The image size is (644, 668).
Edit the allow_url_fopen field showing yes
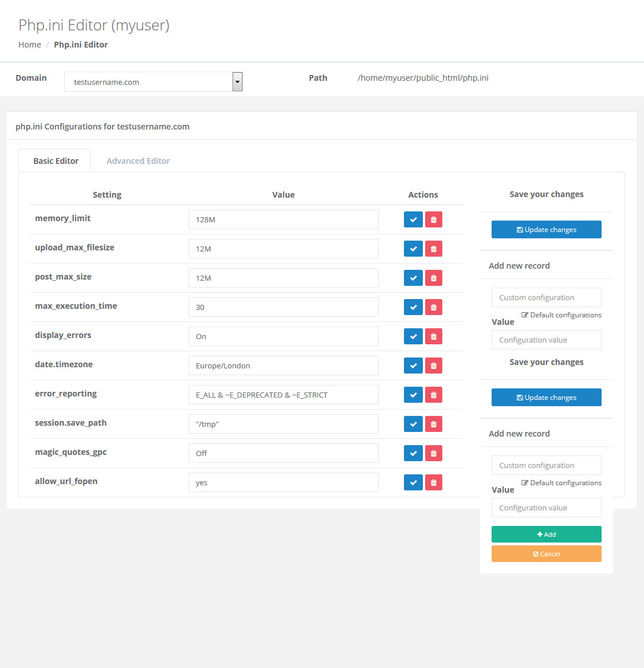[x=283, y=482]
